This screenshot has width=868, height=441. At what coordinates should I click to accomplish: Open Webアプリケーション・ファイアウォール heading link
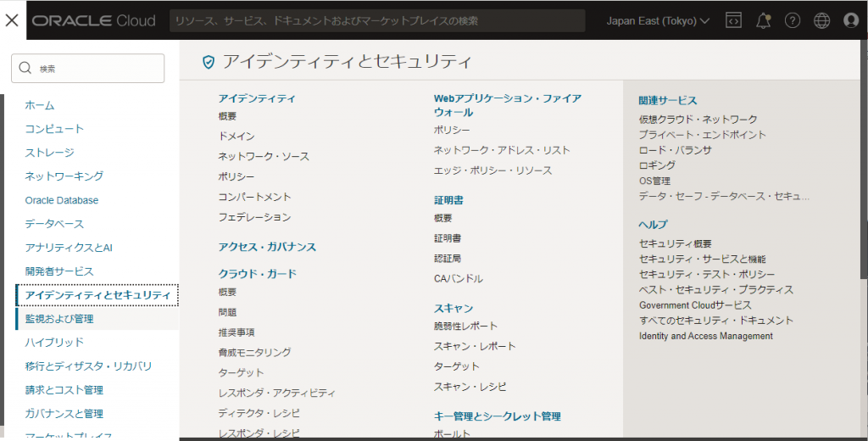tap(508, 105)
